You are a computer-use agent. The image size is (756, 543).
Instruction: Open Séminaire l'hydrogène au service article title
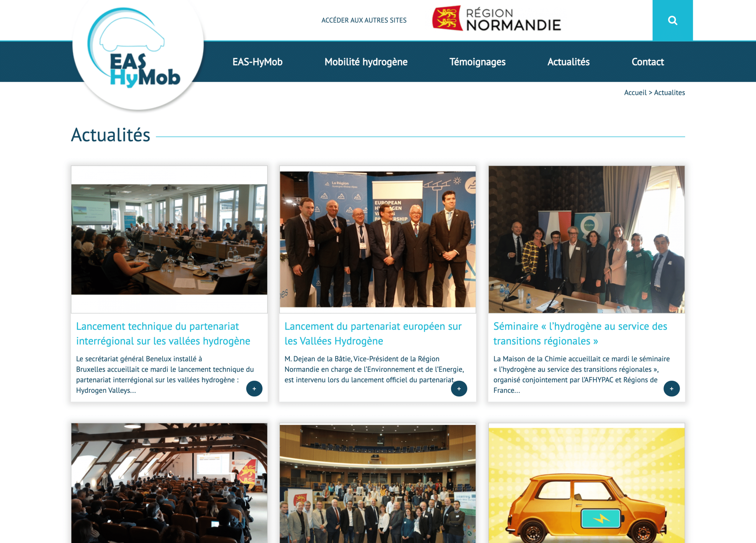pyautogui.click(x=580, y=334)
